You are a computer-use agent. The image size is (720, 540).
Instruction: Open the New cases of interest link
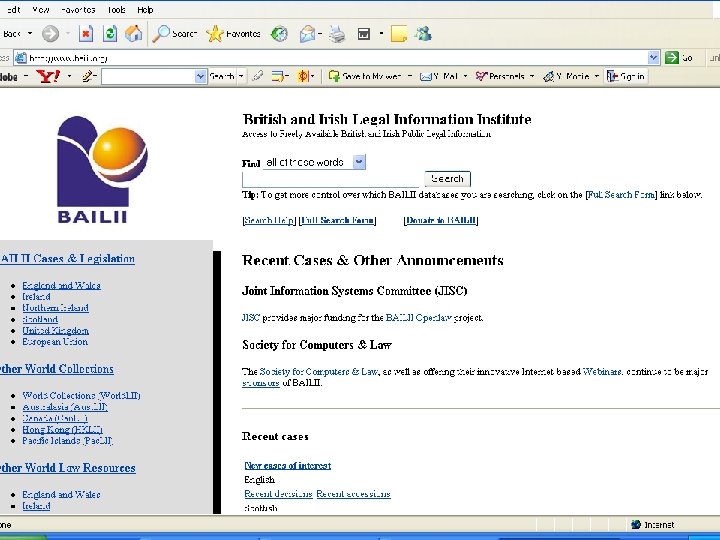(287, 466)
